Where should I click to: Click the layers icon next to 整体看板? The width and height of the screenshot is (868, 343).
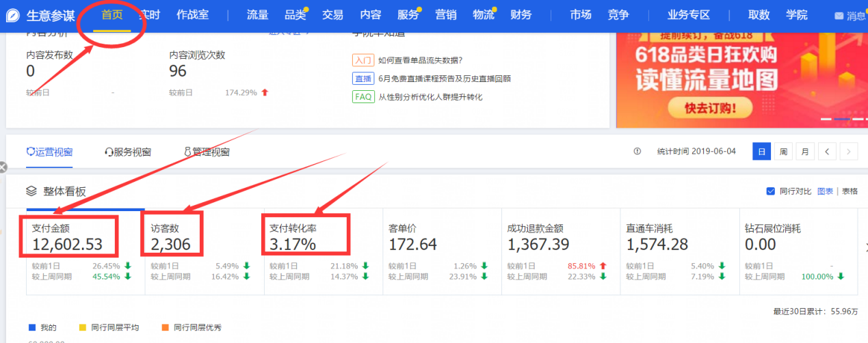click(x=31, y=191)
